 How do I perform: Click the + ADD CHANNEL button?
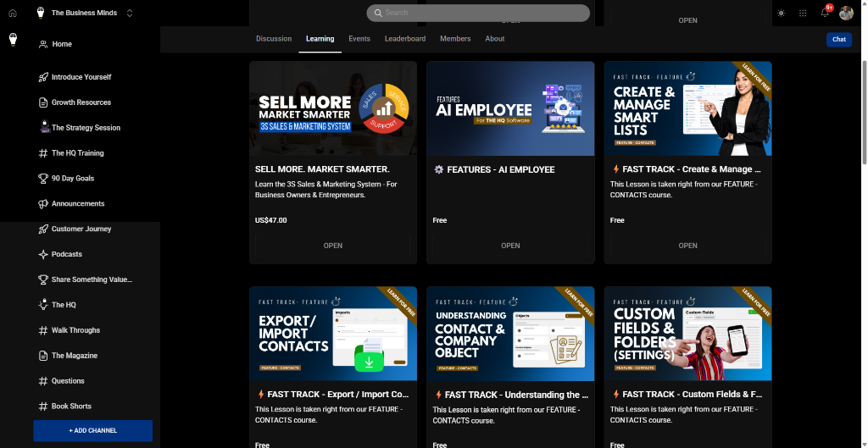click(x=93, y=430)
